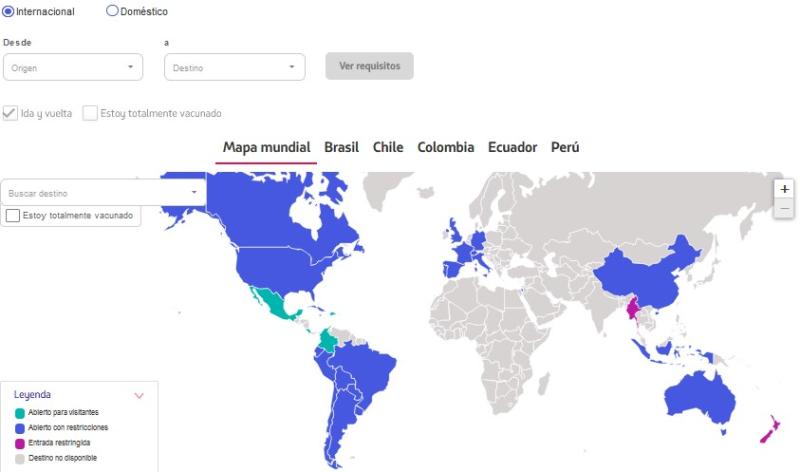This screenshot has height=472, width=800.
Task: Toggle the Ida y vuelta checkbox
Action: (x=11, y=113)
